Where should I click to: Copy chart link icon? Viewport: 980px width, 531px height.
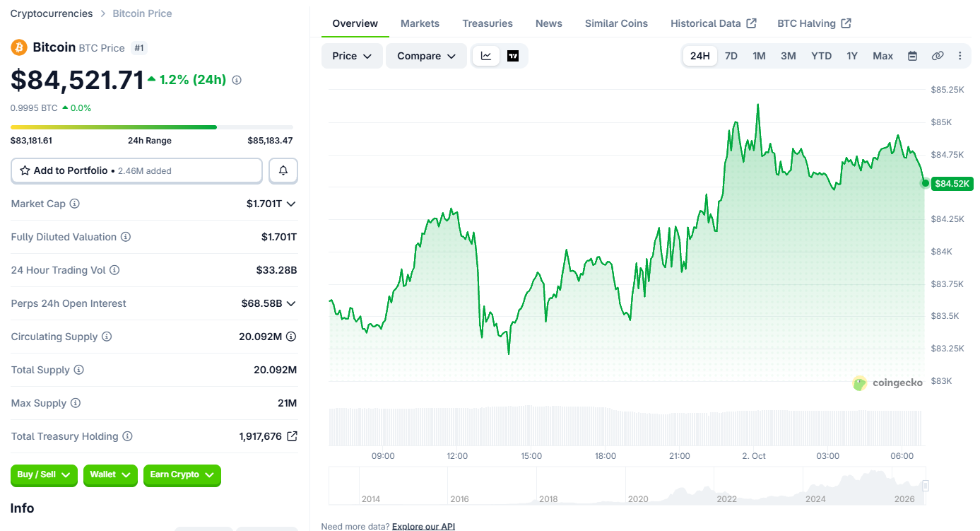coord(938,56)
